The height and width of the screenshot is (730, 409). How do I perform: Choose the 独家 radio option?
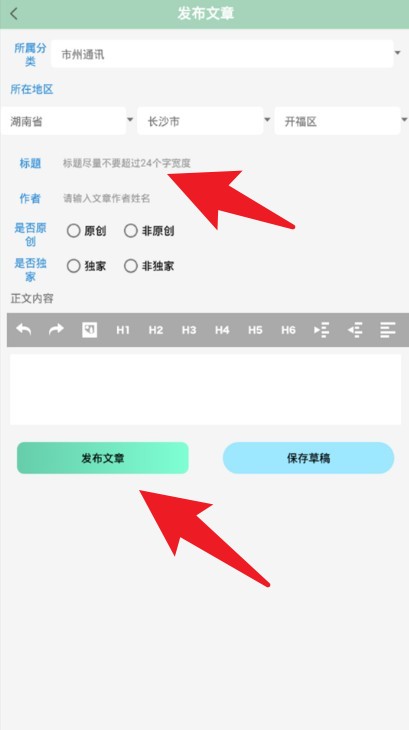tap(87, 266)
